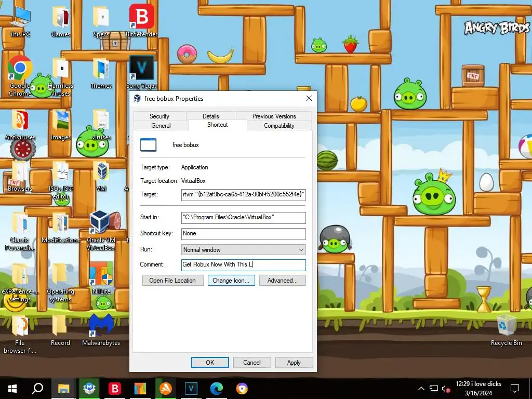Image resolution: width=532 pixels, height=399 pixels.
Task: Open This PC desktop icon
Action: point(20,22)
